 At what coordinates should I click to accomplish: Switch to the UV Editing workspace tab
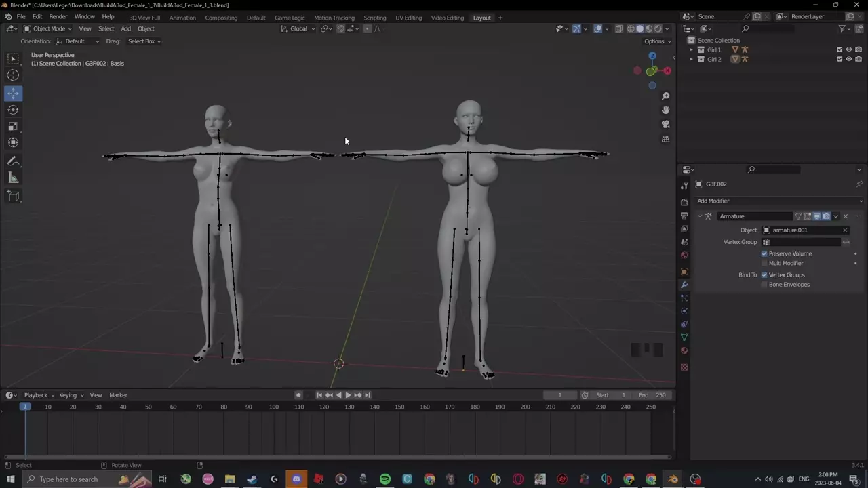408,18
